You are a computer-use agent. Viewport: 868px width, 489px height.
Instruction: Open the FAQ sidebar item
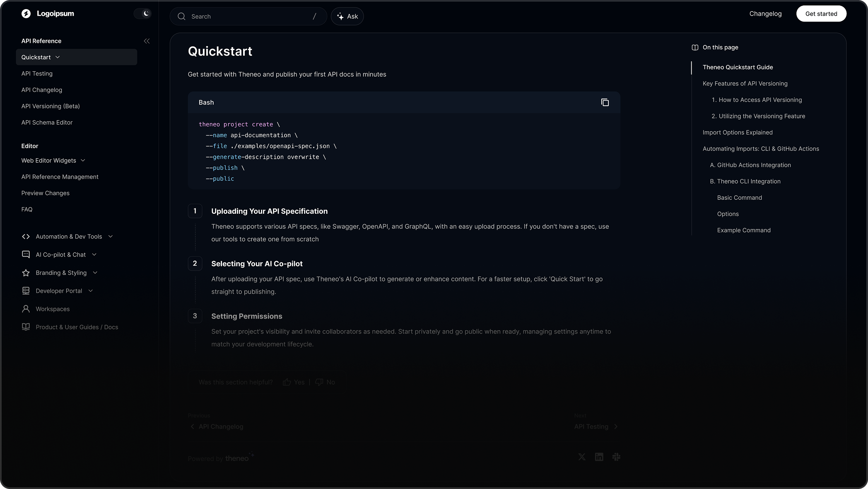click(27, 210)
